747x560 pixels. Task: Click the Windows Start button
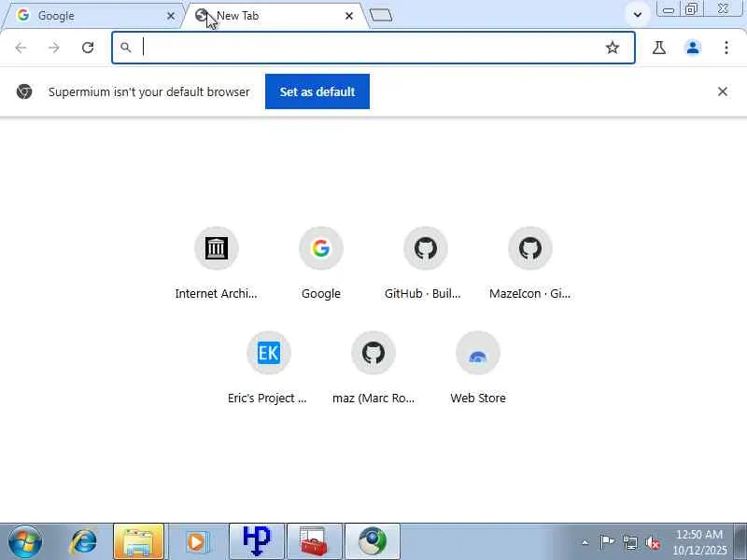25,542
